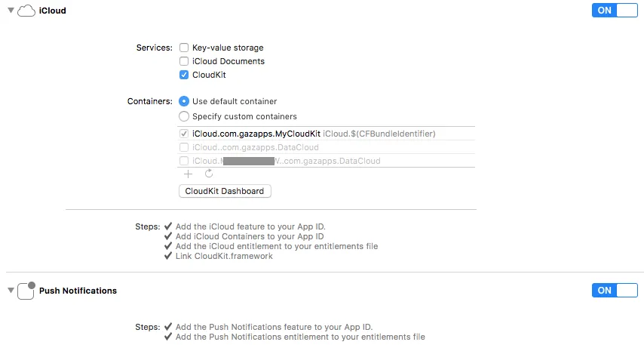Click the iCloud cloud icon

tap(26, 11)
